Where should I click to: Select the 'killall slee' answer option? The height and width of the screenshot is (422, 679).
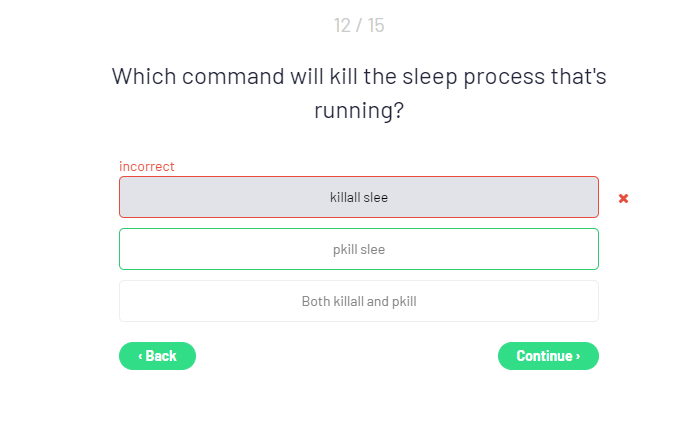[358, 197]
